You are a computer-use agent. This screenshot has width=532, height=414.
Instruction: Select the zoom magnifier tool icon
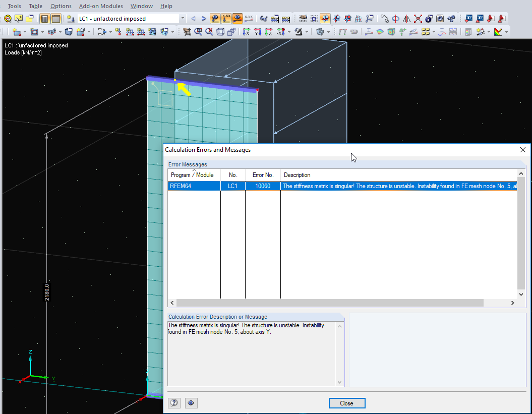199,32
